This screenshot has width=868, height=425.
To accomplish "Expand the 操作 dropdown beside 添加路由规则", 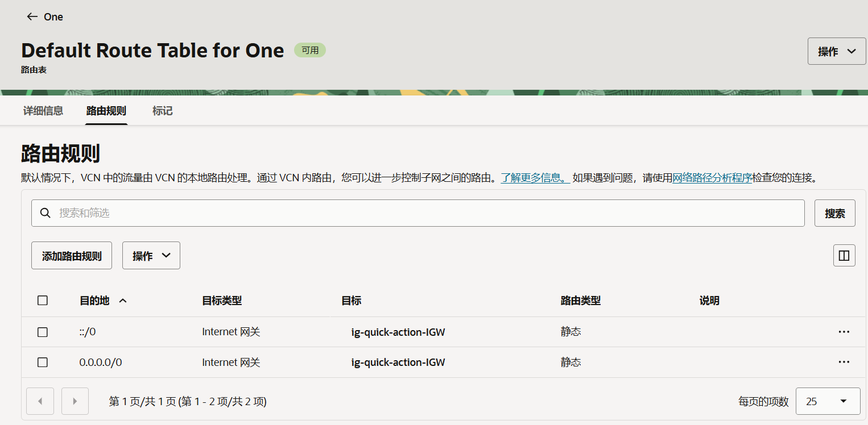I will point(151,256).
